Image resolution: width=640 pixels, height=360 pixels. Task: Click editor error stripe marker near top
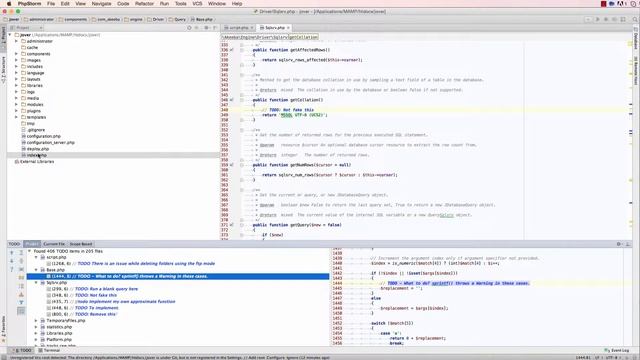tap(630, 44)
